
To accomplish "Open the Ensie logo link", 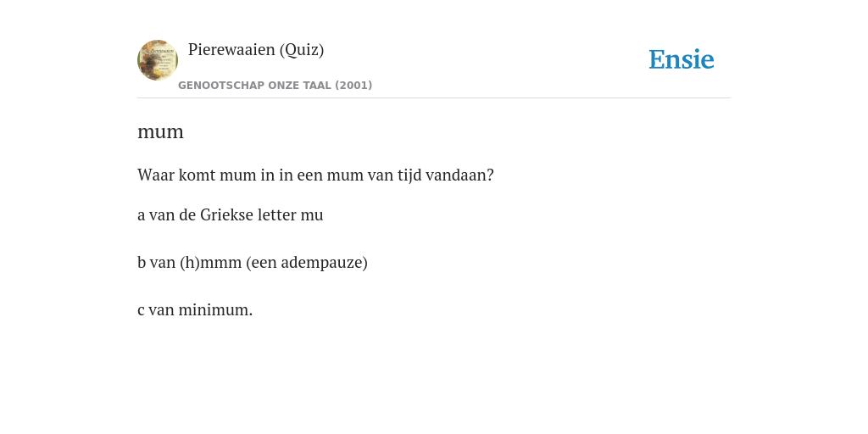I will pos(682,60).
